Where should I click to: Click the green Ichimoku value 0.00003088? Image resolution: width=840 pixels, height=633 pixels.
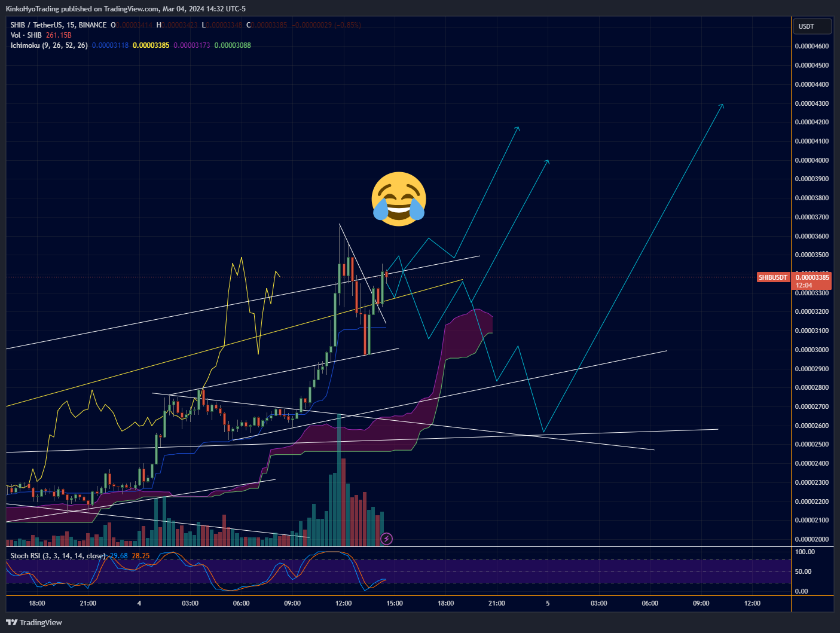coord(233,45)
